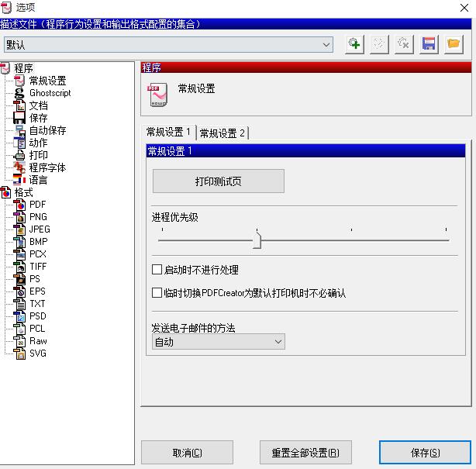Click the BMP format icon in the tree

click(19, 242)
